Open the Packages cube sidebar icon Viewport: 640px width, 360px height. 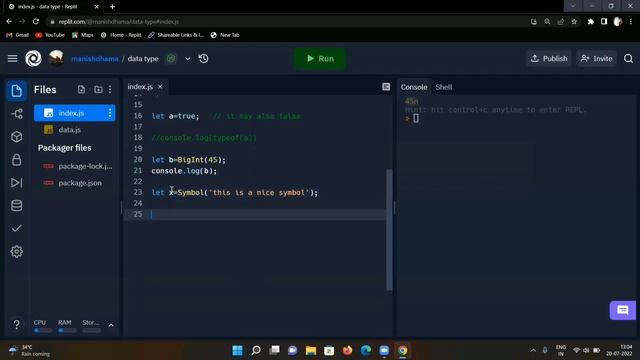point(16,136)
